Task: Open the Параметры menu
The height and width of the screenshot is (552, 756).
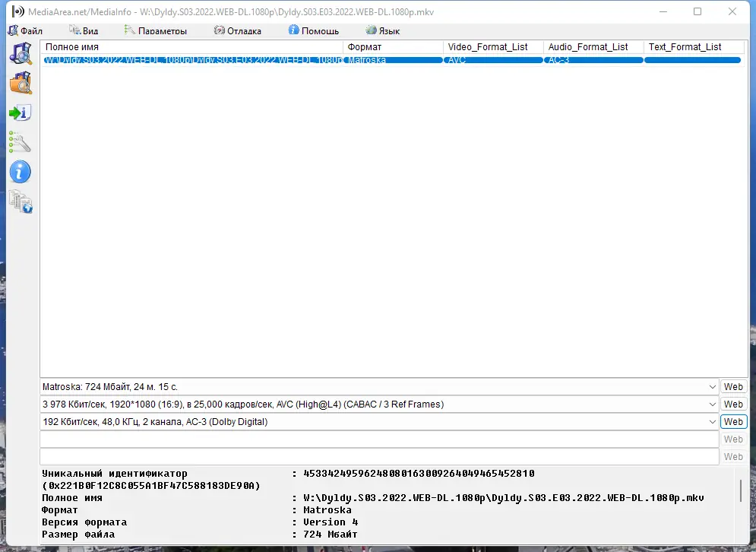Action: pyautogui.click(x=155, y=31)
